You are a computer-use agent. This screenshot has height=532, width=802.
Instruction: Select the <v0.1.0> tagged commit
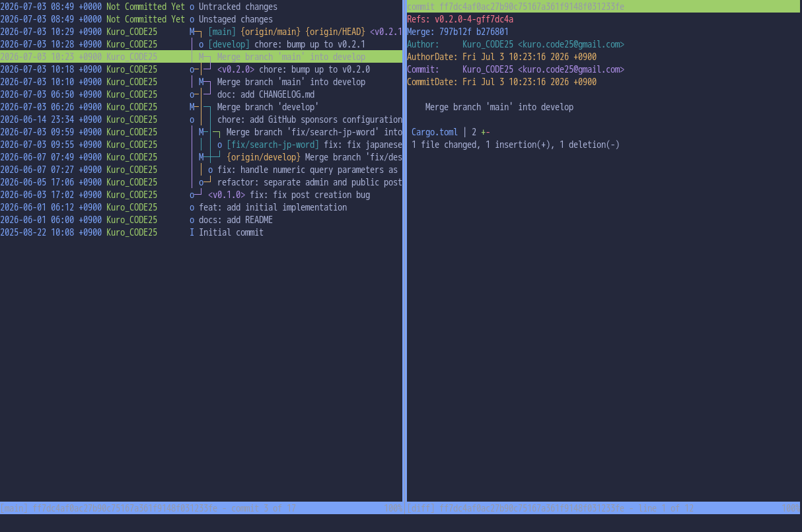coord(201,195)
